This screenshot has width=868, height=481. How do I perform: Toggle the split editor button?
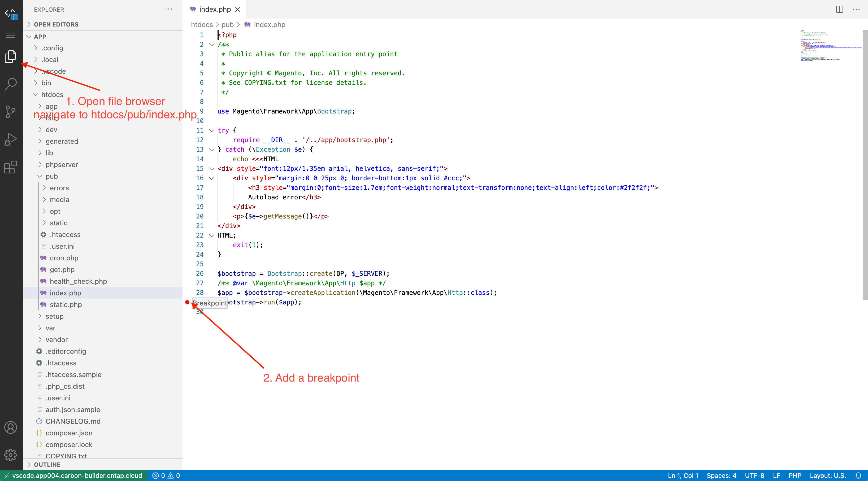click(840, 9)
